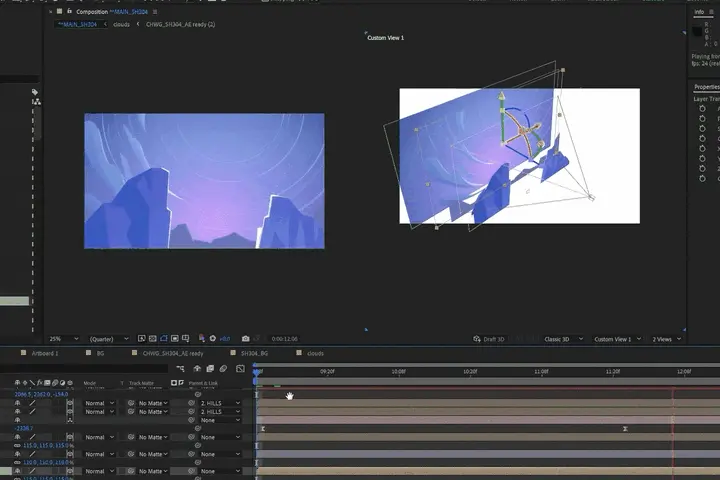Open the 2 Views layout dropdown

(x=666, y=339)
